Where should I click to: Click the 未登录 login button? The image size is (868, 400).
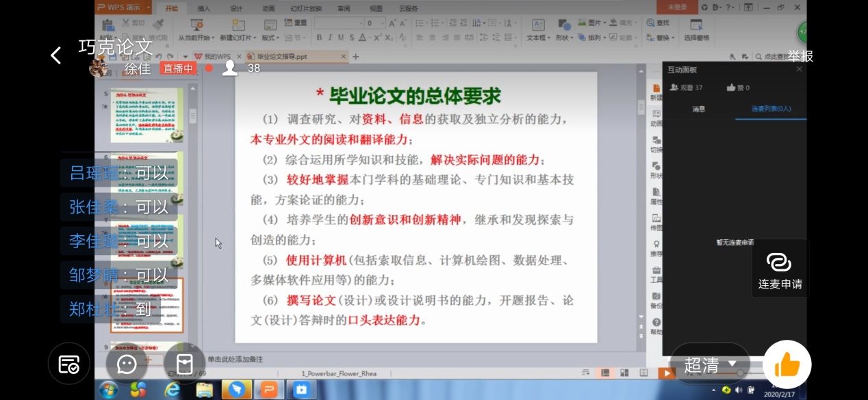click(676, 8)
